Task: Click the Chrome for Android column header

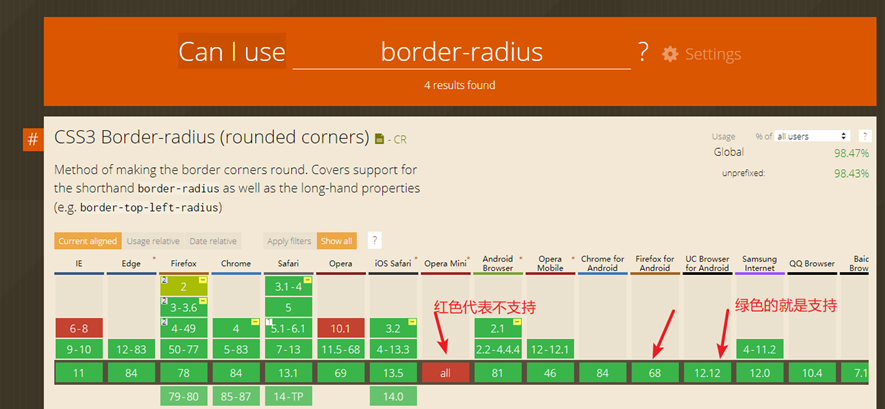Action: point(603,263)
